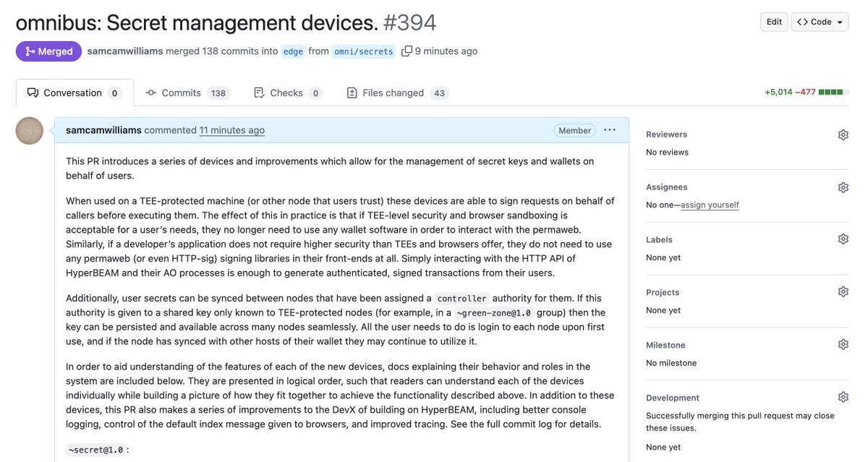Open the comment options ellipsis menu
The image size is (868, 462).
610,130
